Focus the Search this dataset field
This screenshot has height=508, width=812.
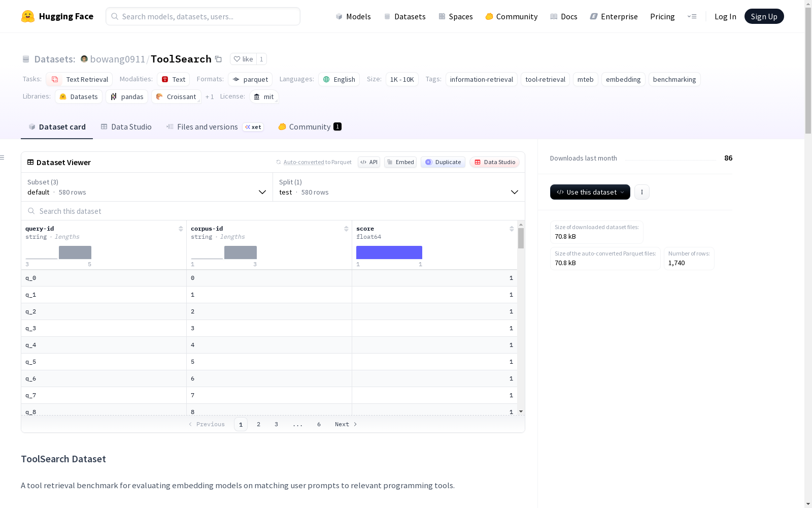(x=273, y=211)
